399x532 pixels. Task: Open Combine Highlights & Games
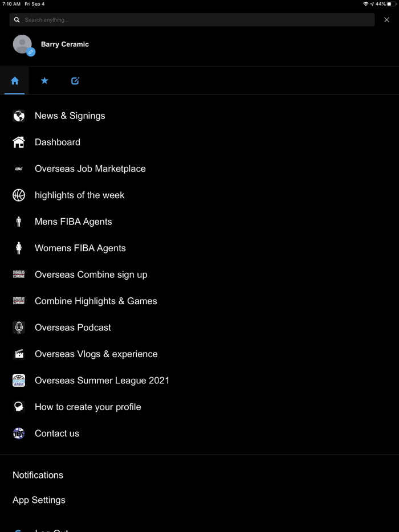coord(96,301)
